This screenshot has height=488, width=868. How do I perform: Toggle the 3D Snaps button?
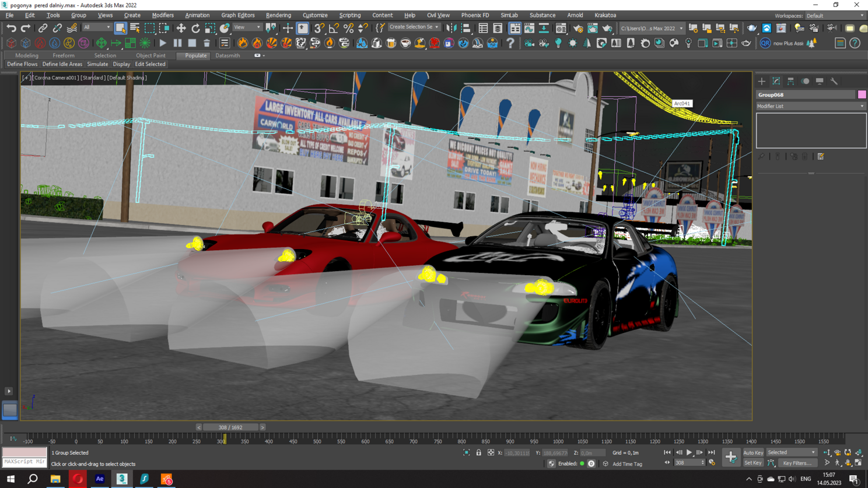click(x=319, y=28)
